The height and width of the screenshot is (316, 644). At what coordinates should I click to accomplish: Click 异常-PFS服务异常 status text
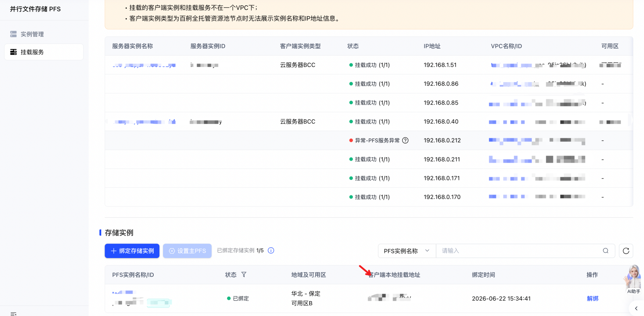(x=377, y=140)
